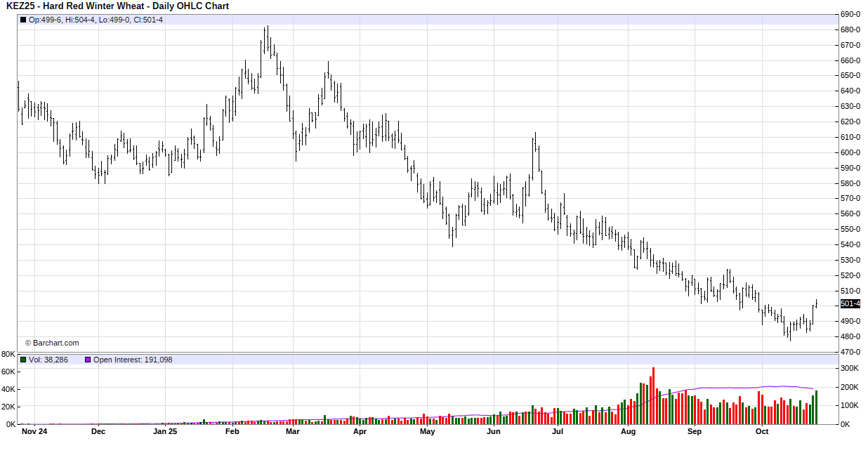Screen dimensions: 868x453
Task: Click the 470-0 price axis label
Action: [x=851, y=352]
